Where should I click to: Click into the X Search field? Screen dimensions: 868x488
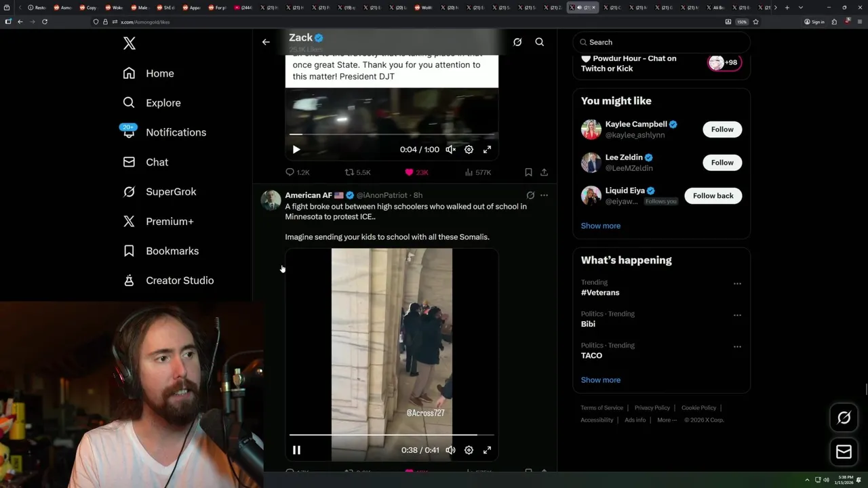coord(661,42)
